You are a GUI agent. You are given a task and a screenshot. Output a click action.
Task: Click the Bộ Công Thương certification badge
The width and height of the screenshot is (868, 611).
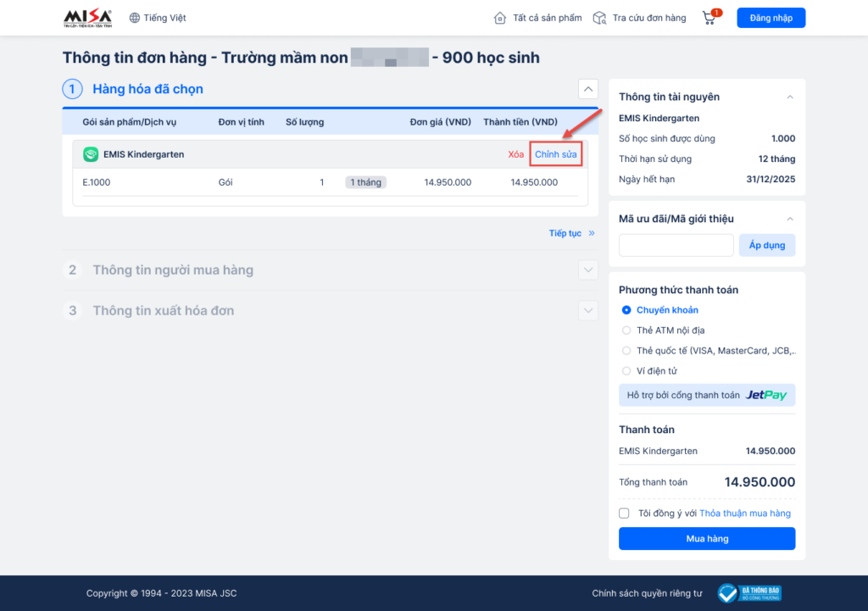(x=749, y=593)
